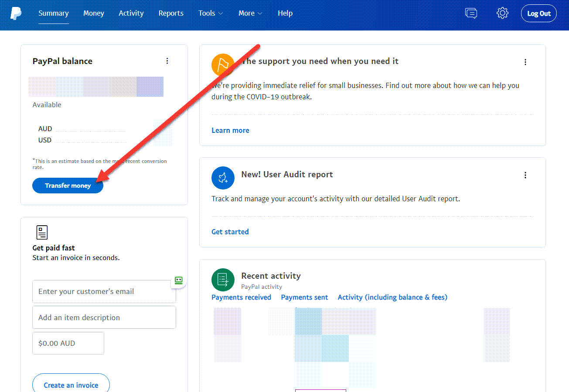Click the $0.00 AUD amount field
This screenshot has width=569, height=392.
coord(68,343)
